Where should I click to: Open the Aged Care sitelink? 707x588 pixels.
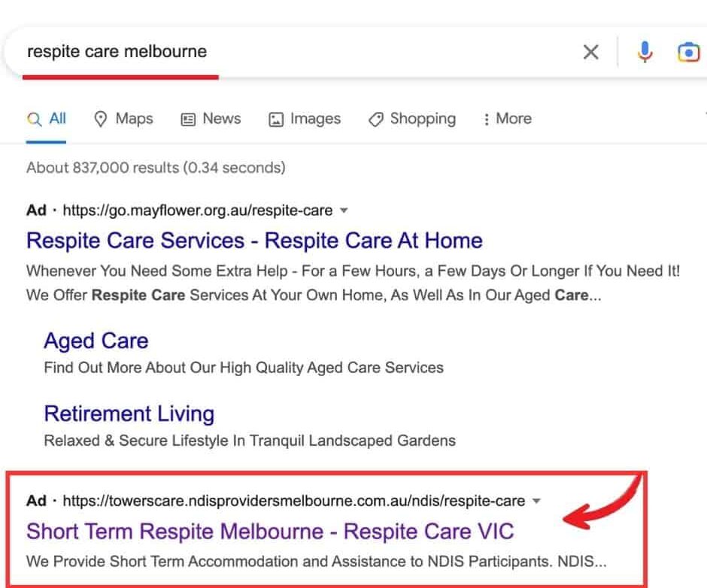click(96, 341)
